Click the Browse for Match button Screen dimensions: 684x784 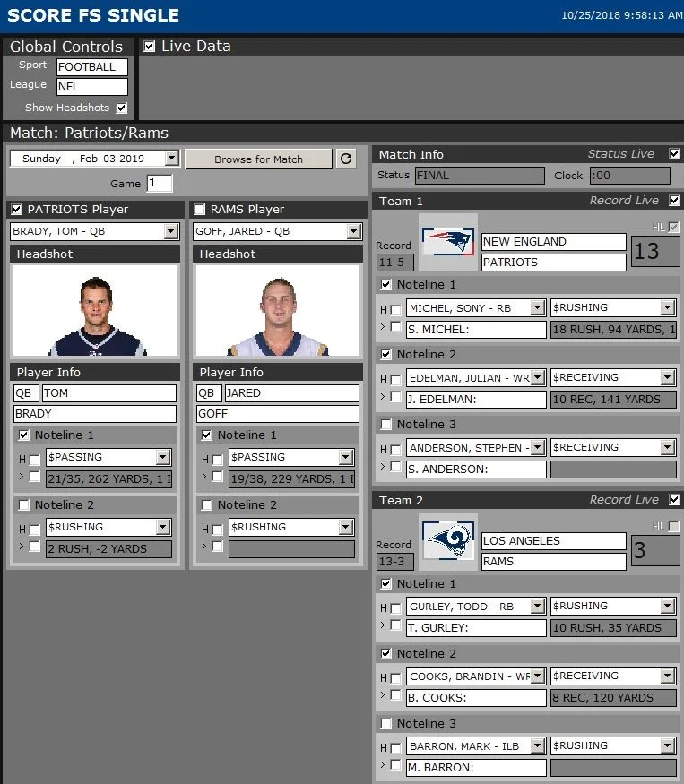click(258, 159)
